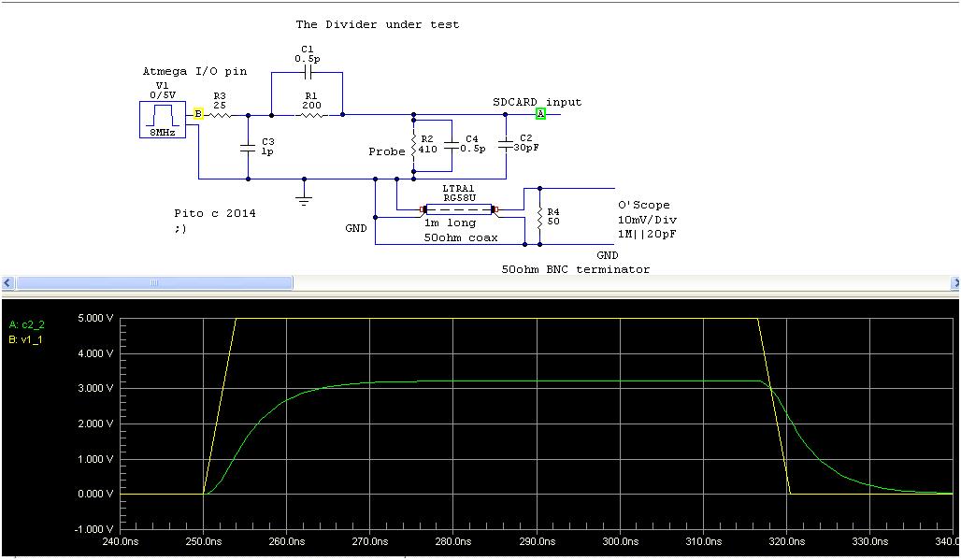The width and height of the screenshot is (961, 560).
Task: Select the resistor R2 410 symbol
Action: [414, 147]
